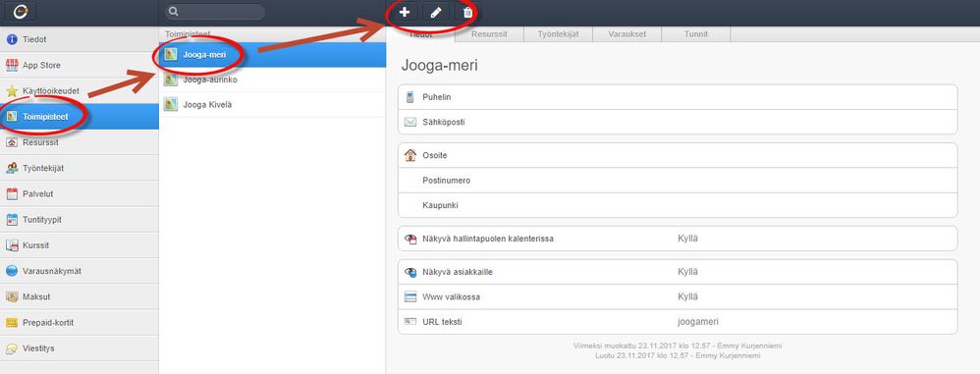This screenshot has width=980, height=374.
Task: Open the Varaukset tab
Action: 626,34
